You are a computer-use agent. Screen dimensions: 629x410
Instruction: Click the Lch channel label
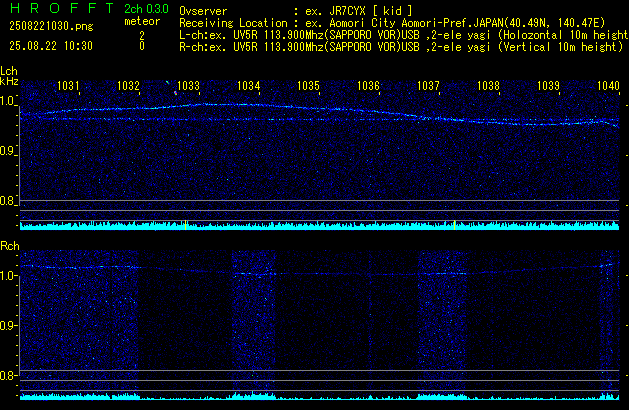9,71
